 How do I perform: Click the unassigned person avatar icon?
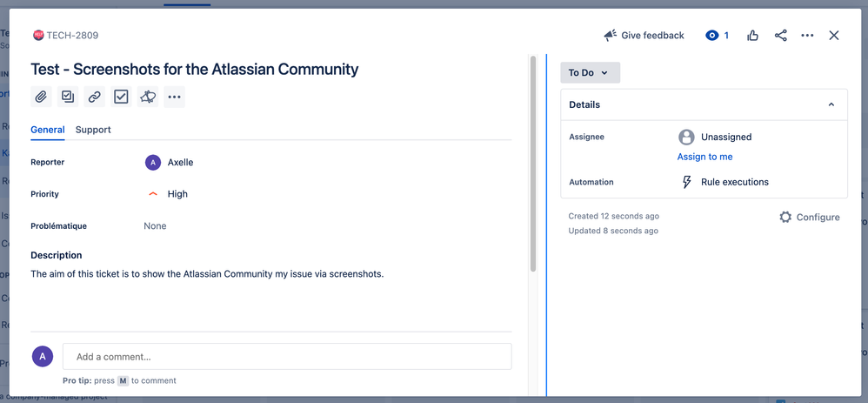[x=686, y=137]
